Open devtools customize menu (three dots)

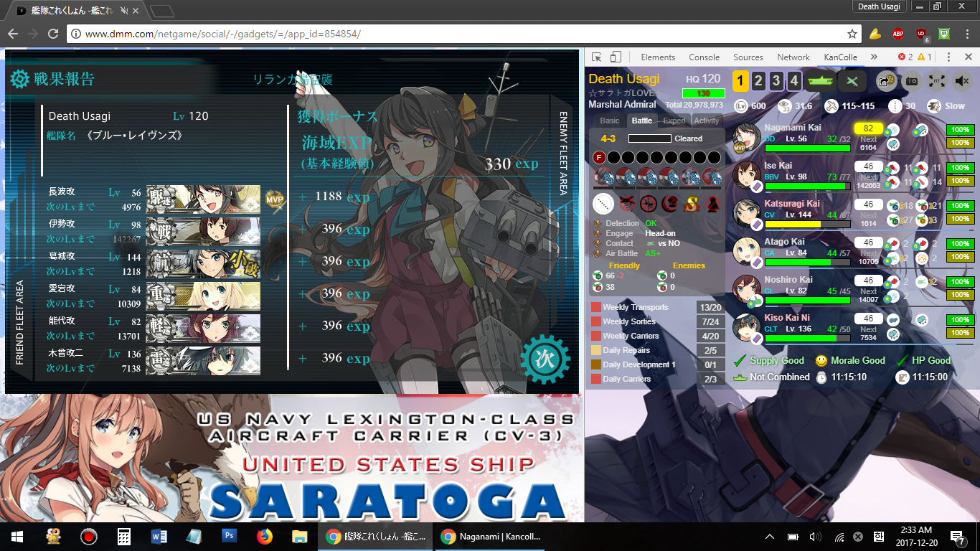(x=948, y=57)
